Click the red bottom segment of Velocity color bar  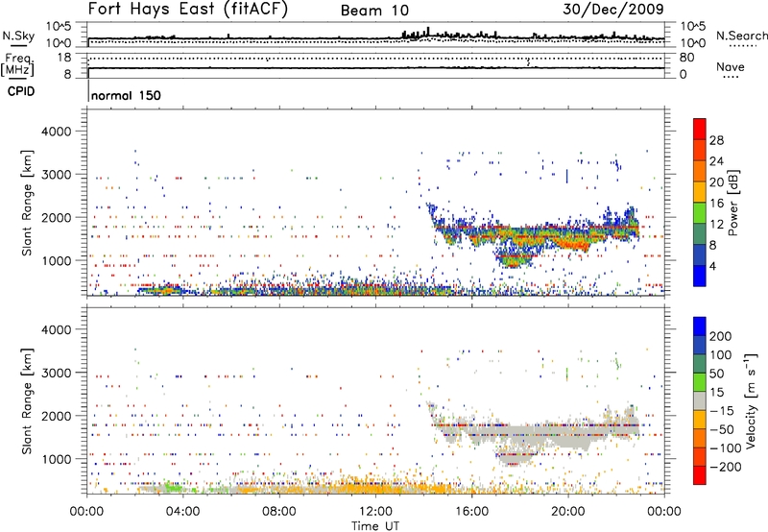[700, 475]
